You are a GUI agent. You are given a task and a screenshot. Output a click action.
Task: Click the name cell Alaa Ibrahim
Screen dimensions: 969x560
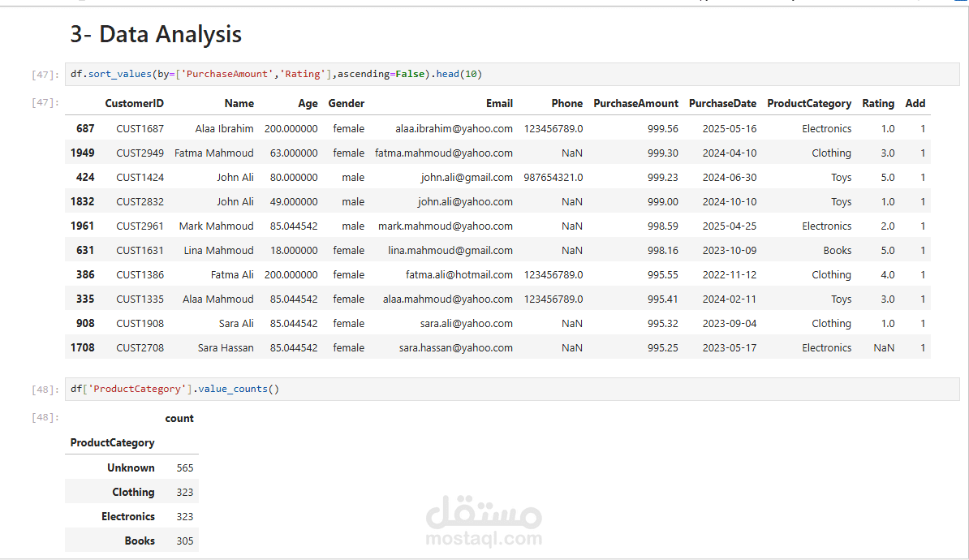tap(224, 128)
